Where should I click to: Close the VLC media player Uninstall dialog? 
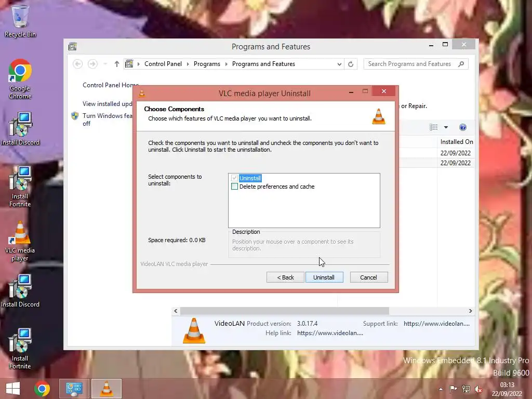pos(384,91)
